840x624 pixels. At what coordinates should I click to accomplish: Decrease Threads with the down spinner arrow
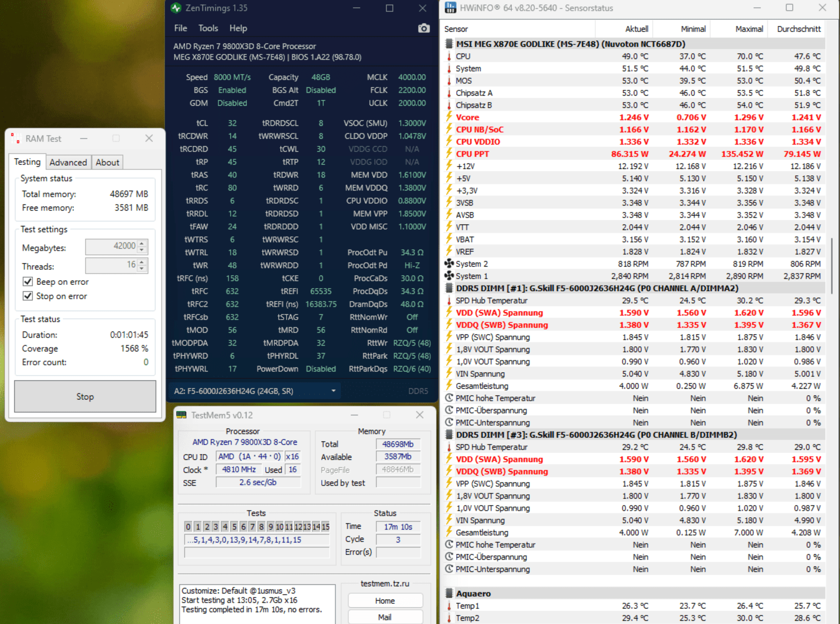(142, 269)
